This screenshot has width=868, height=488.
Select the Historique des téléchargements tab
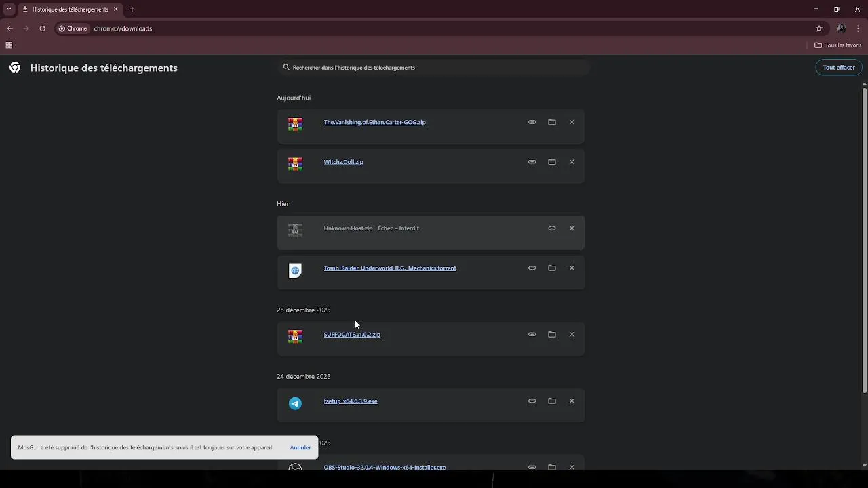pos(70,9)
